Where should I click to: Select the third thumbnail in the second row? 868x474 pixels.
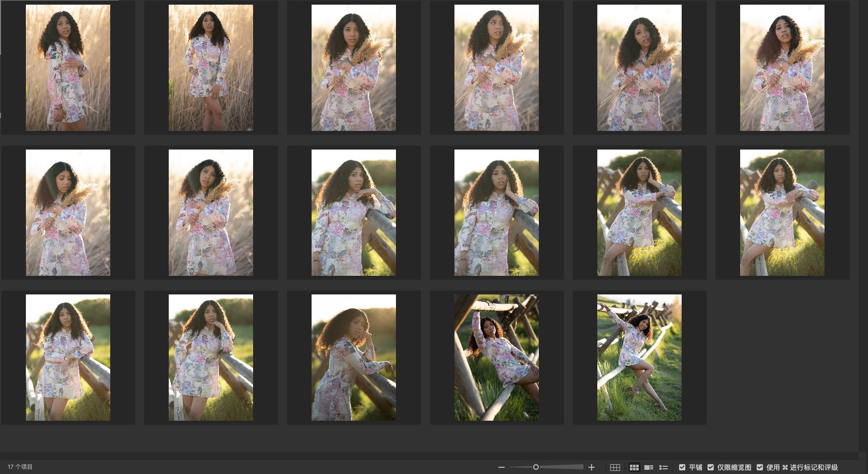pyautogui.click(x=354, y=213)
